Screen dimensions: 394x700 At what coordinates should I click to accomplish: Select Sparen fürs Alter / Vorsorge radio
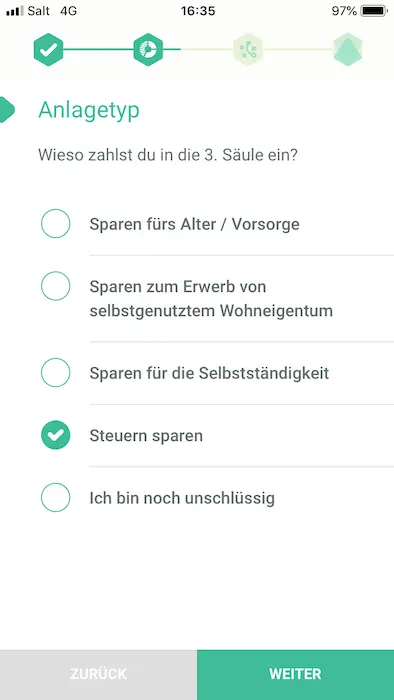(56, 223)
